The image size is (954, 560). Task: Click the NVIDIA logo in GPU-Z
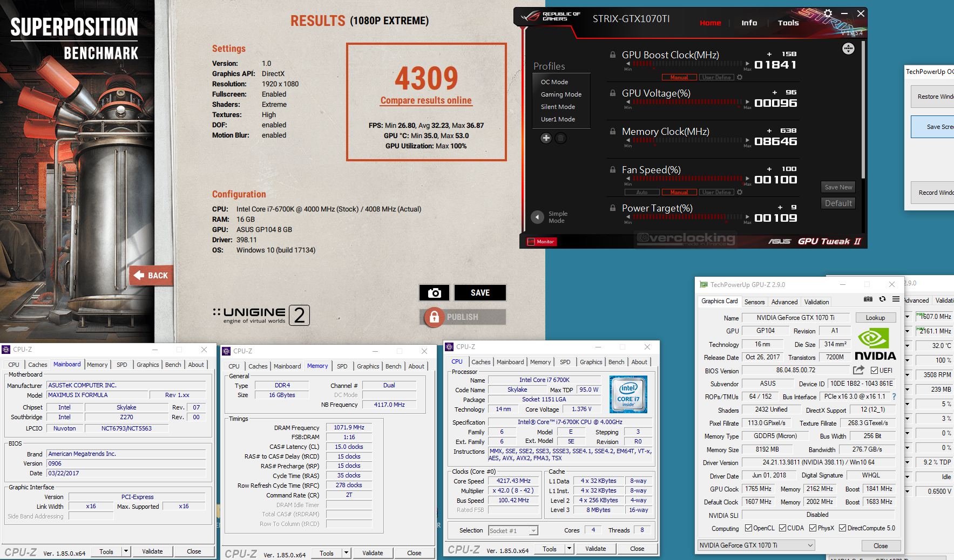[x=875, y=344]
